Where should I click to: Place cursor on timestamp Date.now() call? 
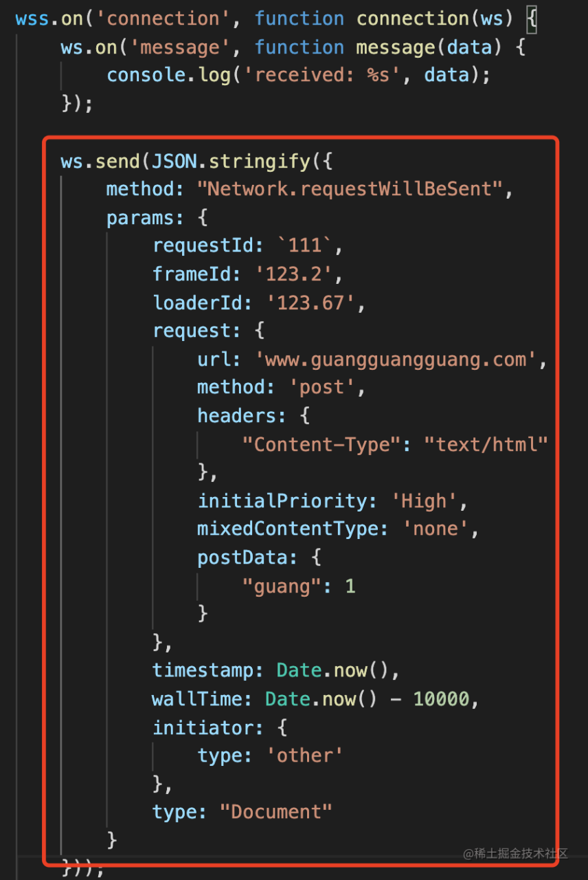point(333,670)
